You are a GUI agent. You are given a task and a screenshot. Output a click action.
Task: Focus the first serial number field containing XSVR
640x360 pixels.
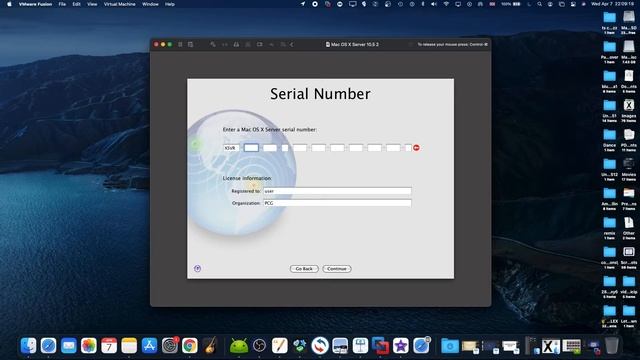pyautogui.click(x=231, y=148)
